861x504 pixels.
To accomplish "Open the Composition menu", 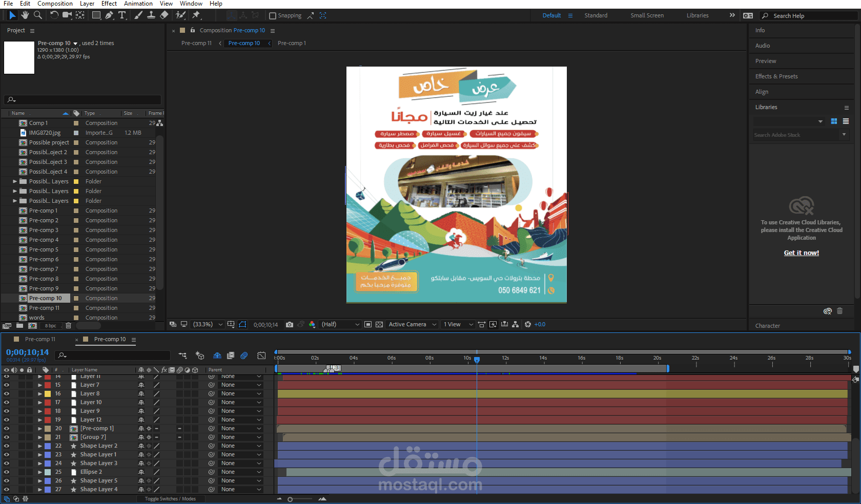I will point(55,4).
